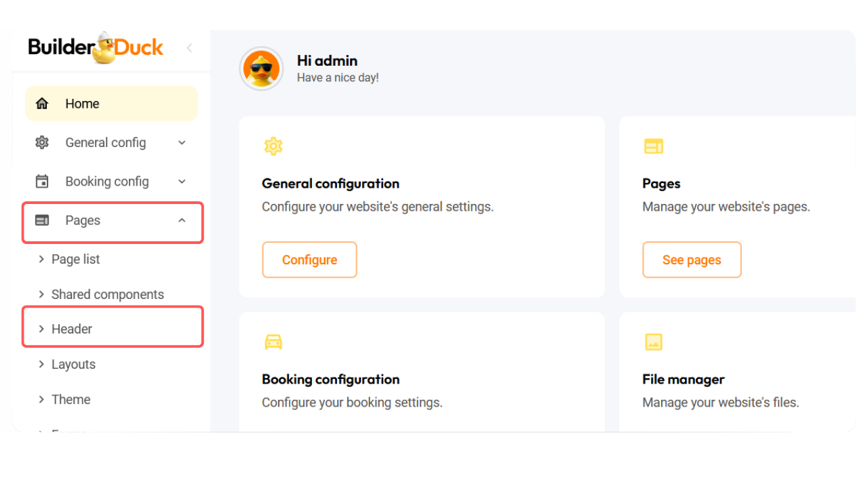Viewport: 868px width, 488px height.
Task: Collapse the Pages menu chevron
Action: pyautogui.click(x=182, y=220)
